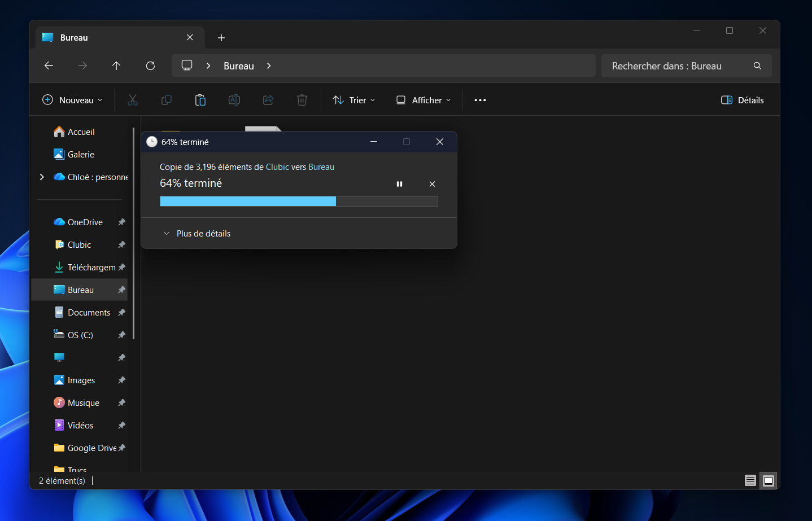Open the Afficher view dropdown

(x=424, y=100)
